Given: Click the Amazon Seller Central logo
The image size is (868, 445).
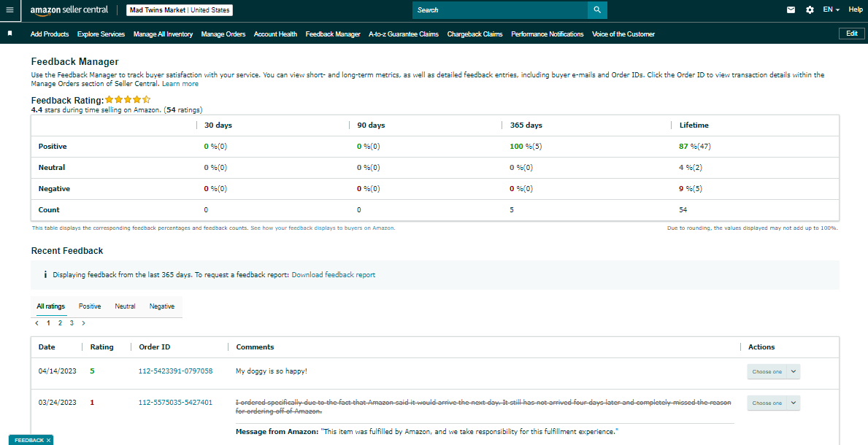Looking at the screenshot, I should click(69, 10).
